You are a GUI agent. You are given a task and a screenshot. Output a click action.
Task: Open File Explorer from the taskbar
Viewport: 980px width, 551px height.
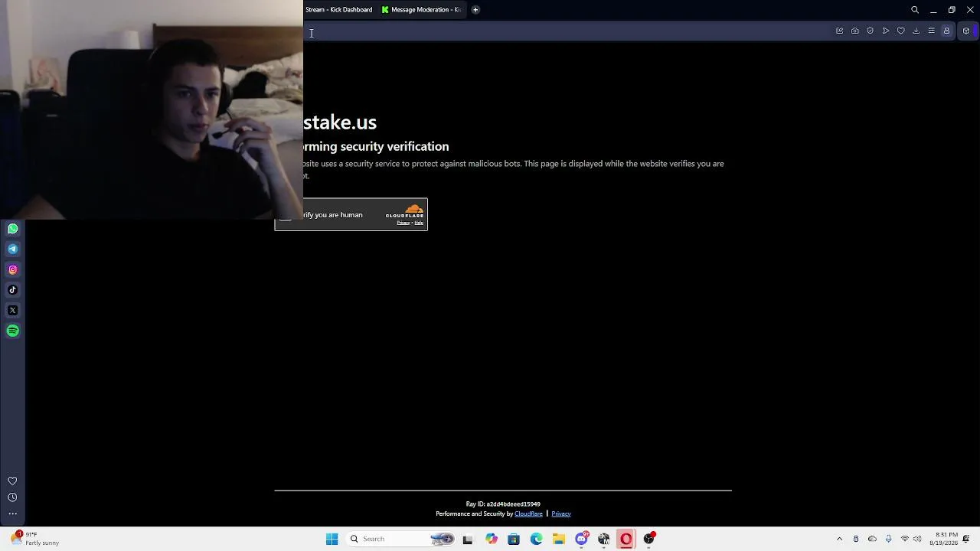[x=559, y=539]
